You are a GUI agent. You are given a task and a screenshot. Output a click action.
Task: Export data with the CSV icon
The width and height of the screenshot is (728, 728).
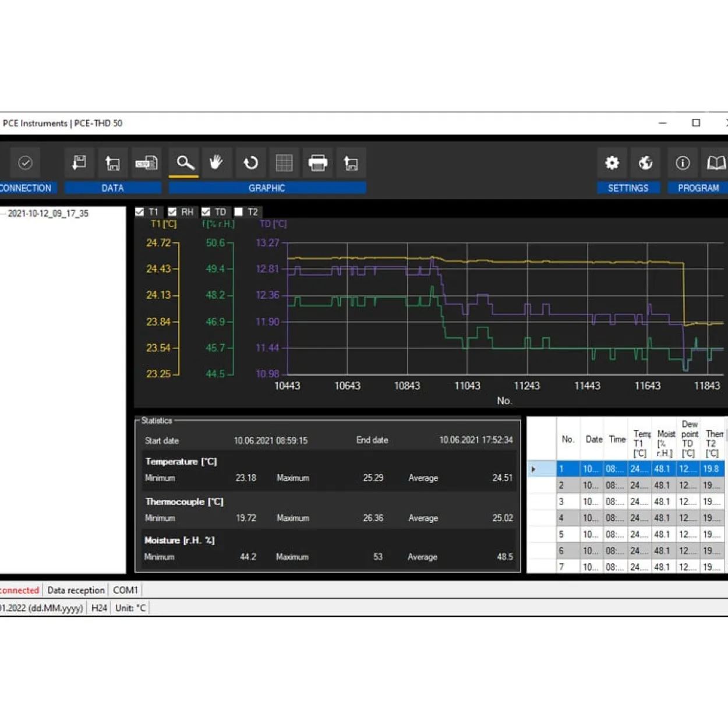(147, 163)
